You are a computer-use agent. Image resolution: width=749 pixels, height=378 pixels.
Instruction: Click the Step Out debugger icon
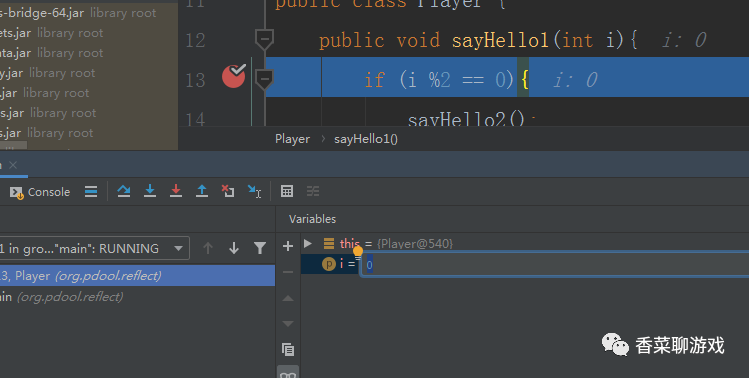click(202, 191)
